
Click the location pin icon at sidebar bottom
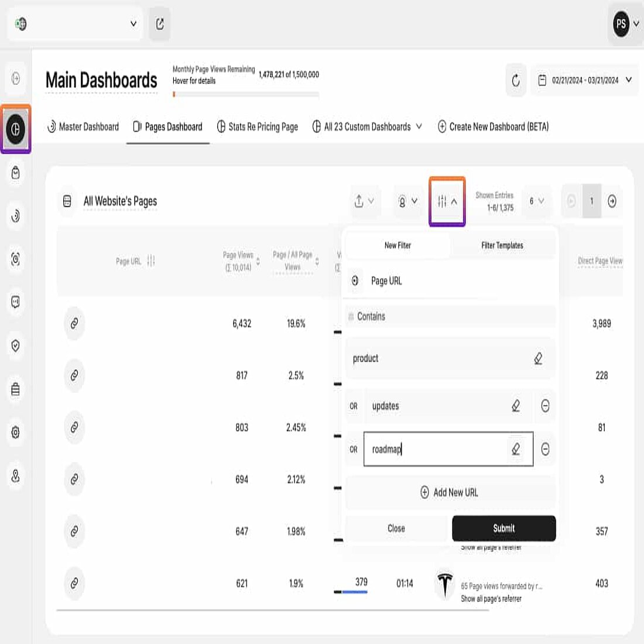15,475
